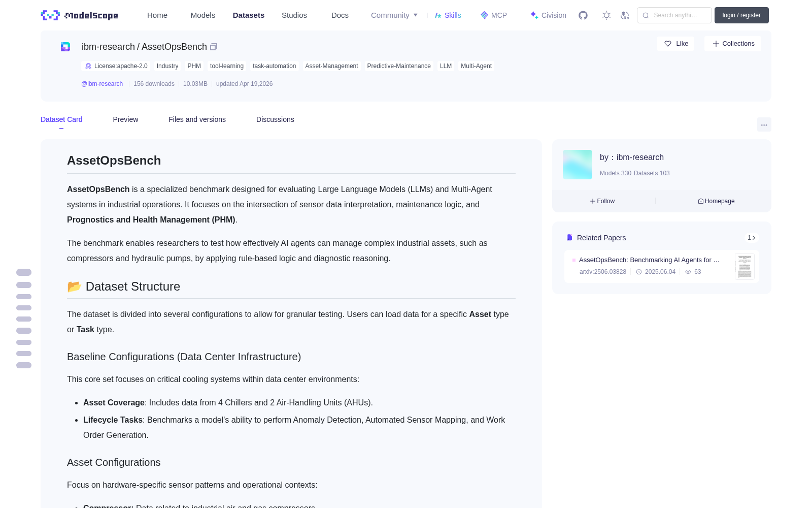Click the search magnifier icon
The image size is (812, 508).
(x=646, y=15)
